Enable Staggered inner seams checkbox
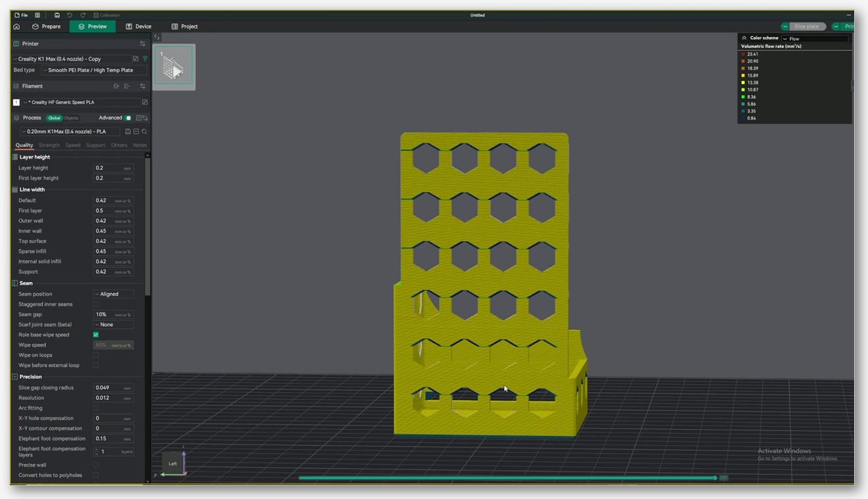This screenshot has width=868, height=499. [96, 304]
